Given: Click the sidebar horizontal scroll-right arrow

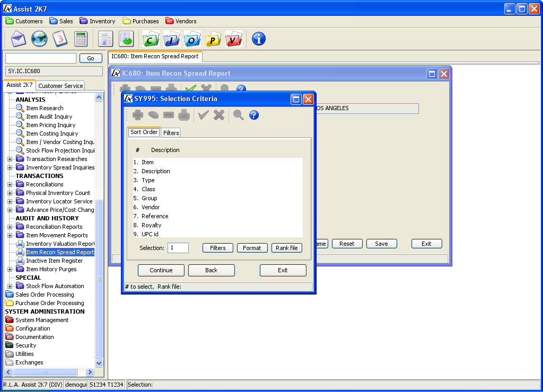Looking at the screenshot, I should 90,372.
